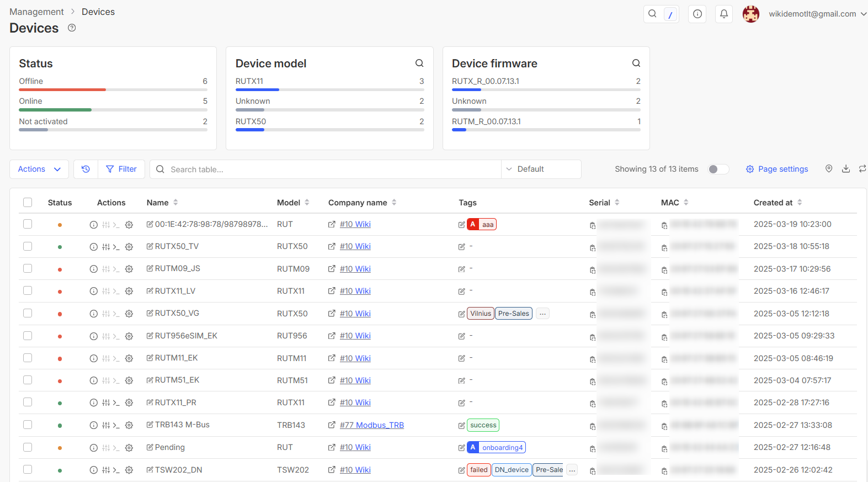Viewport: 868px width, 482px height.
Task: Click edit tags icon for RUTX50_VG row
Action: click(461, 314)
